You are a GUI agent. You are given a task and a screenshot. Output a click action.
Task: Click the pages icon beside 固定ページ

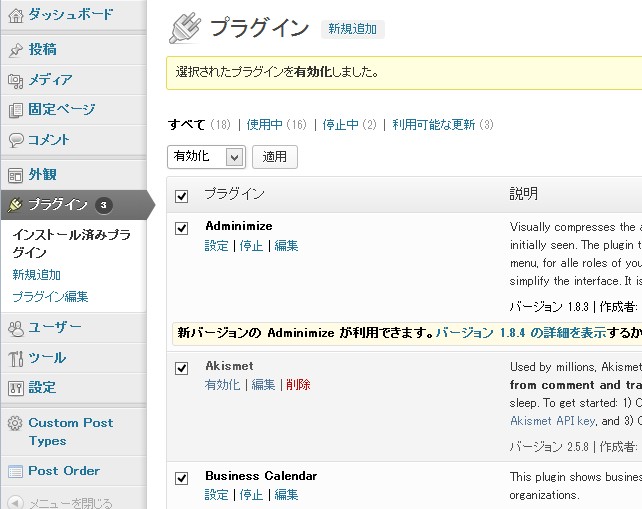(16, 110)
